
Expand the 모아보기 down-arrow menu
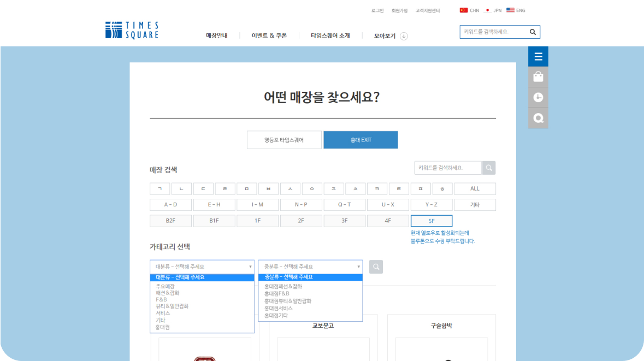404,37
